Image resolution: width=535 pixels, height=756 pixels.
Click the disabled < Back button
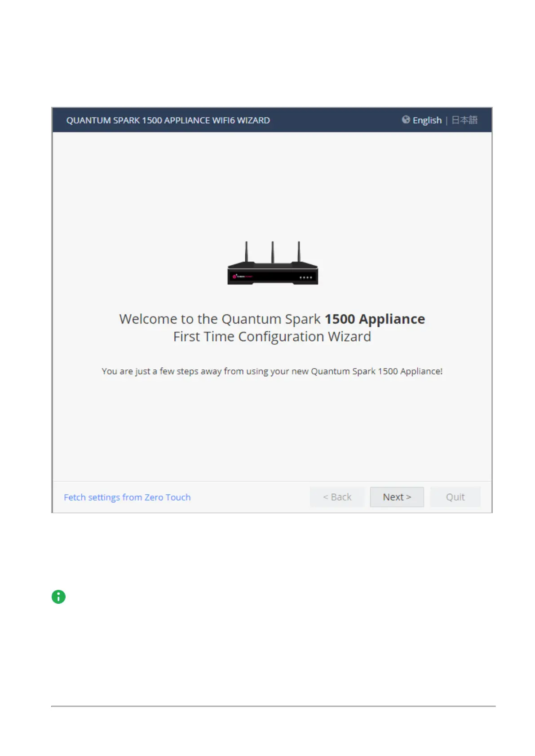pos(337,497)
